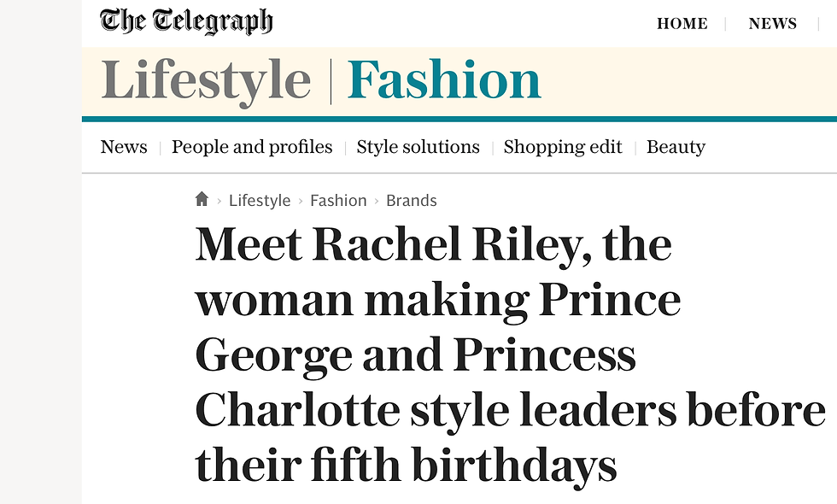Click The Telegraph logo
Viewport: 837px width, 504px height.
point(186,21)
